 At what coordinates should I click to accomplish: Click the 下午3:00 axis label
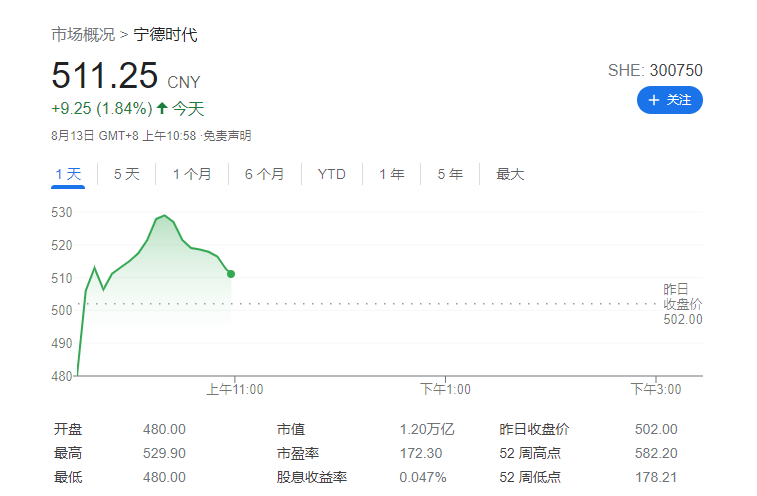pos(656,389)
